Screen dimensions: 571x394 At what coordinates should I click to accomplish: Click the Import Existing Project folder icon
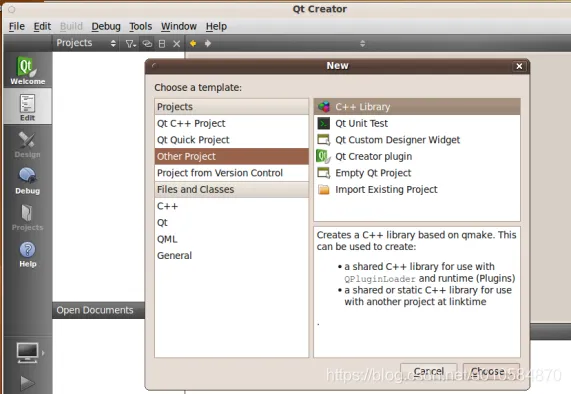[324, 189]
